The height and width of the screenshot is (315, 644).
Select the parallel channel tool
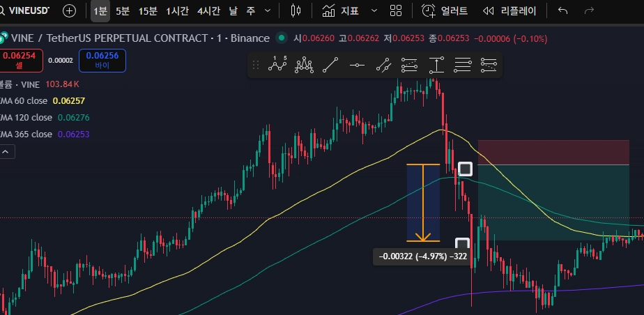point(383,66)
